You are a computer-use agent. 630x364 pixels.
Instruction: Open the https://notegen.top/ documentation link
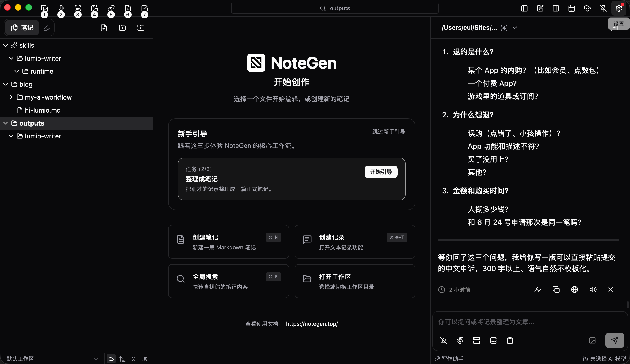pyautogui.click(x=312, y=324)
